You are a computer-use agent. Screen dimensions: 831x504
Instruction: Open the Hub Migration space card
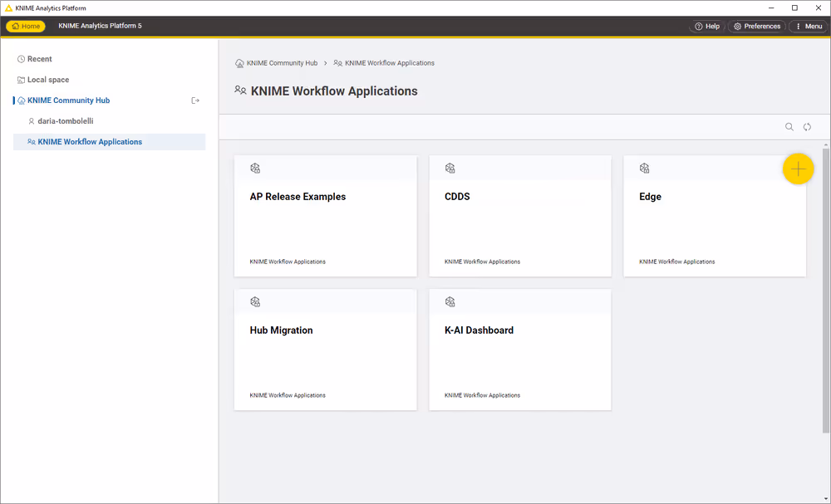point(325,350)
